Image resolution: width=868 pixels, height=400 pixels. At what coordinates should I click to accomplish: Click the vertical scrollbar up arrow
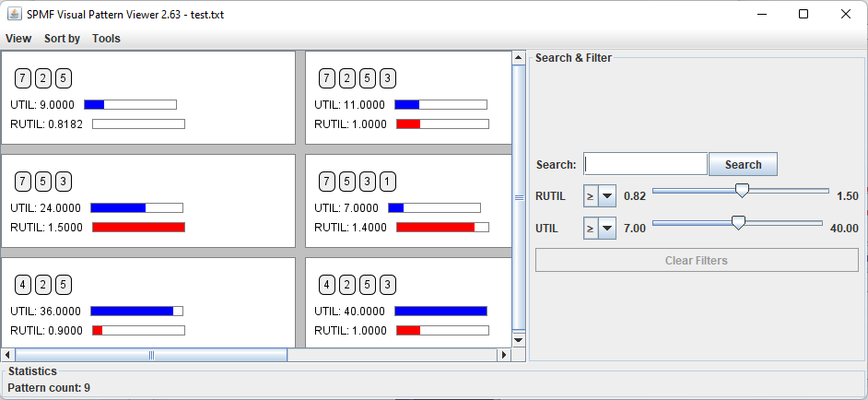518,58
